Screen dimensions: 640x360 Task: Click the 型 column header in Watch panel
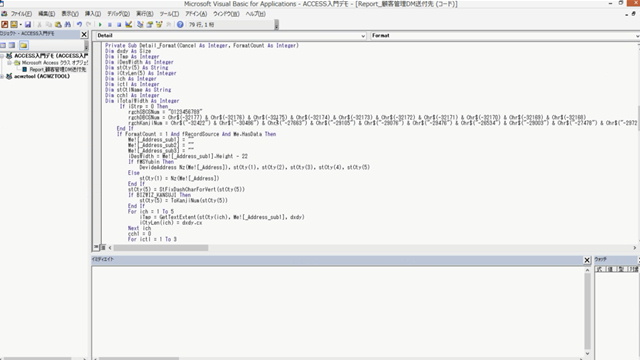[621, 269]
